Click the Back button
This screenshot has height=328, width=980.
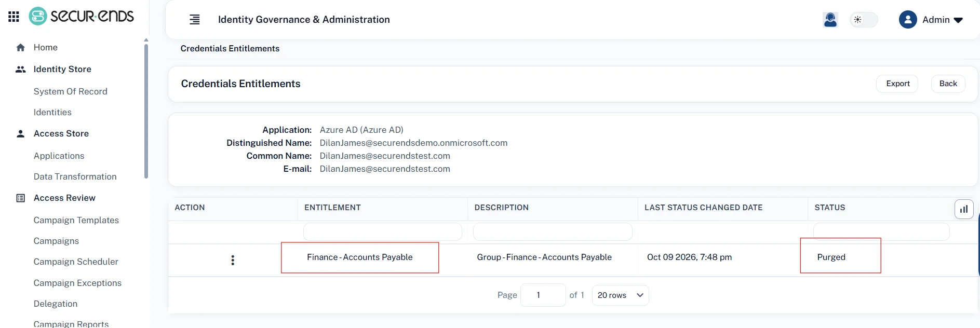click(x=948, y=84)
